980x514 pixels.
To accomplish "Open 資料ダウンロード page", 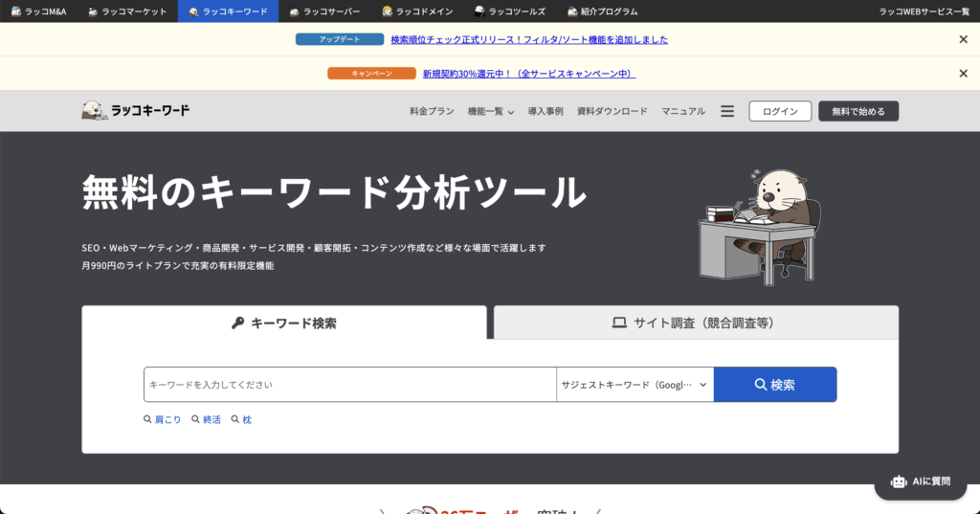I will [612, 111].
